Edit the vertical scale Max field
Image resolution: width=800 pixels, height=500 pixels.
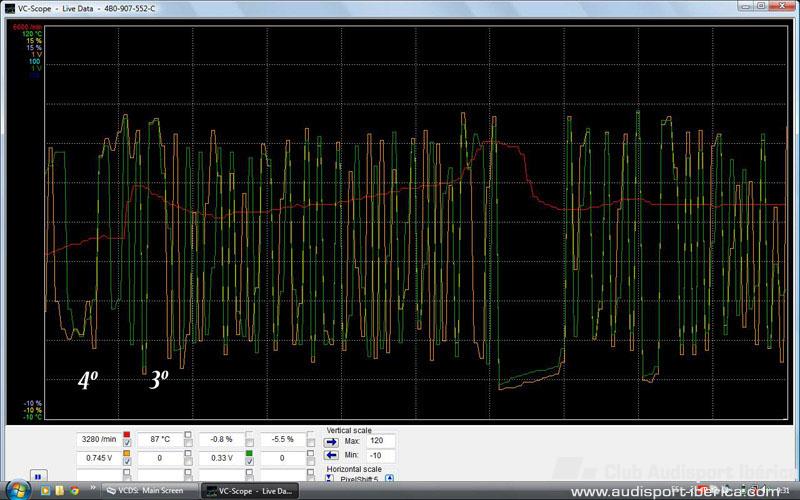tap(381, 441)
